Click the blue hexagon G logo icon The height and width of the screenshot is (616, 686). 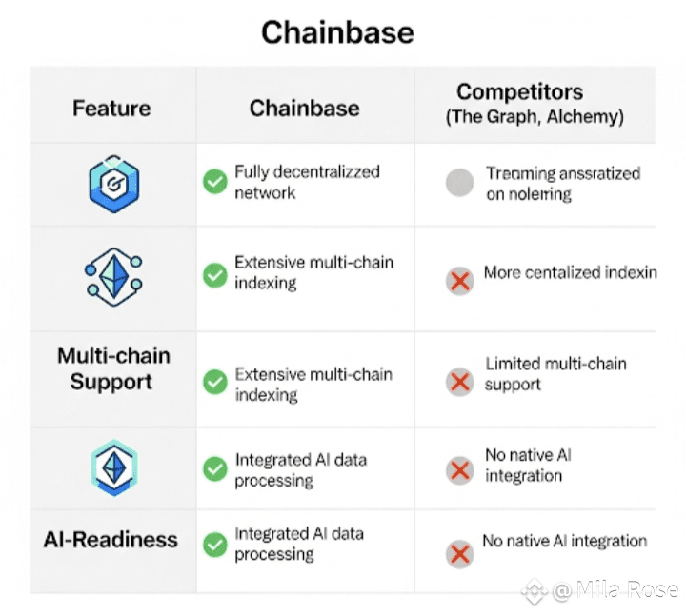pyautogui.click(x=114, y=184)
